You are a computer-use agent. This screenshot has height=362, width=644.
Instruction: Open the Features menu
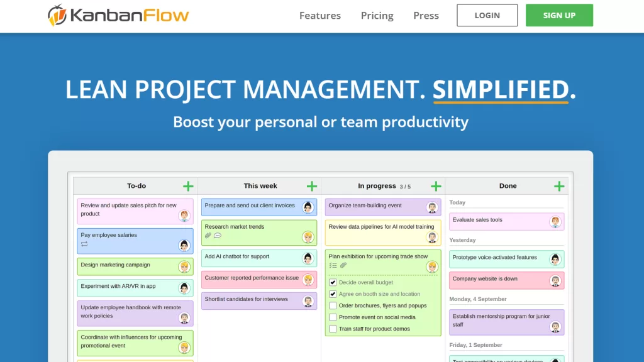click(x=320, y=15)
